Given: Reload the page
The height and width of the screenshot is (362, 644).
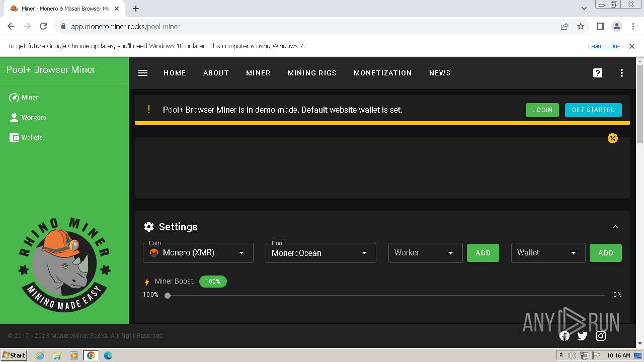Looking at the screenshot, I should click(x=43, y=26).
